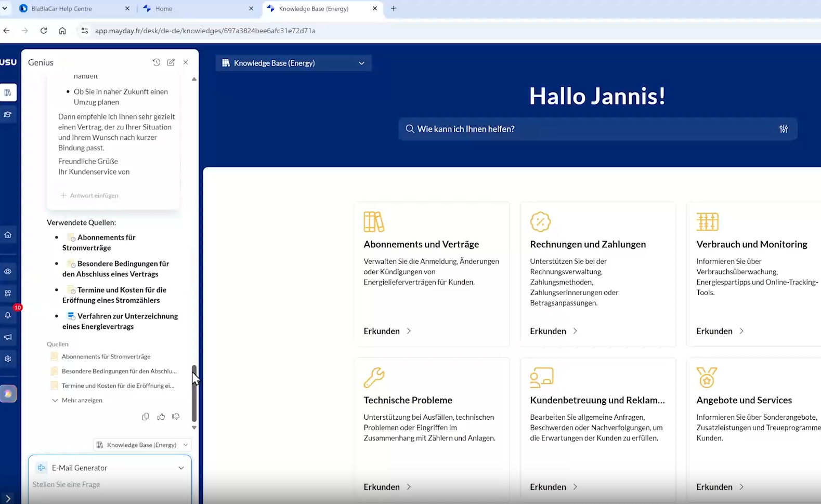Image resolution: width=821 pixels, height=504 pixels.
Task: Reload the page in the browser toolbar
Action: point(44,31)
